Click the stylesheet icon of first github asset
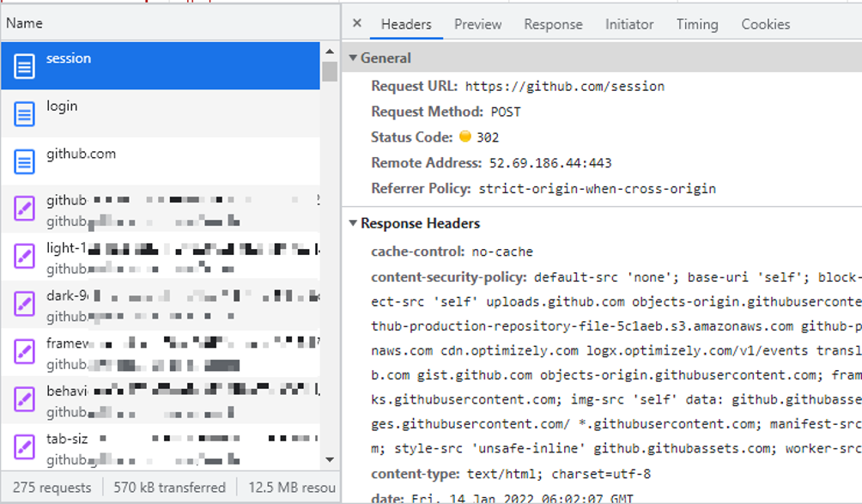 pyautogui.click(x=24, y=209)
